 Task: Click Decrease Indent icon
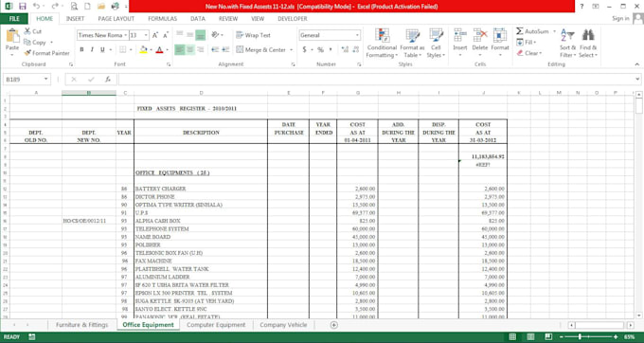click(215, 49)
